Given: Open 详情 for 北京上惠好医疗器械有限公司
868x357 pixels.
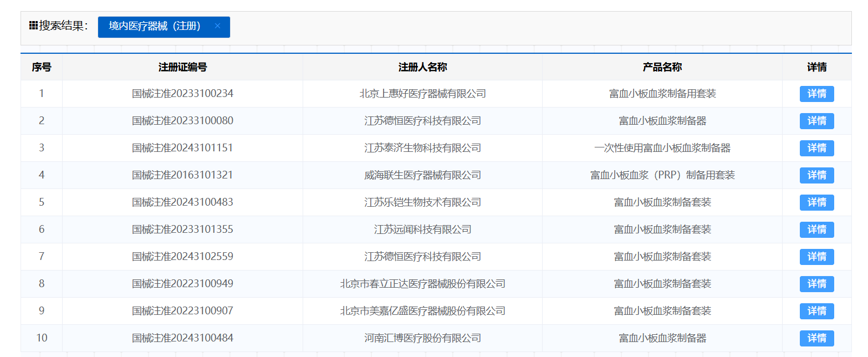Looking at the screenshot, I should click(x=816, y=94).
